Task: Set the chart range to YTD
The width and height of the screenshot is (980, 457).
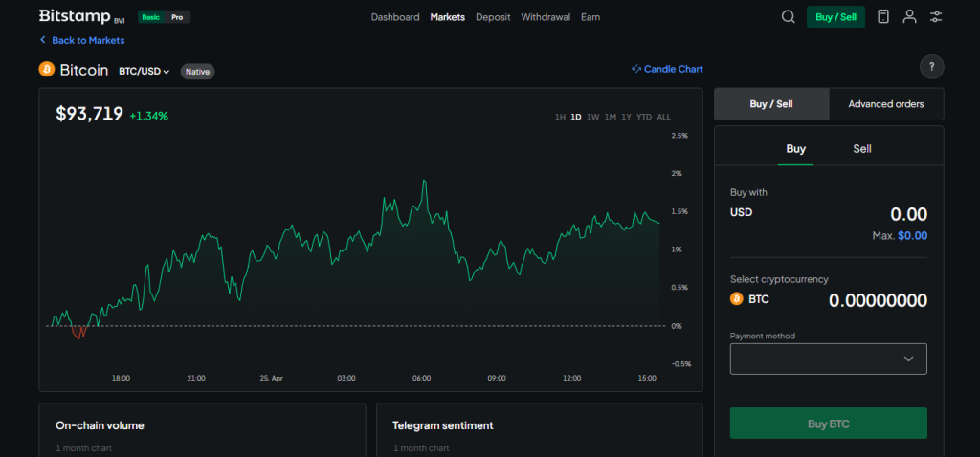Action: pos(644,117)
